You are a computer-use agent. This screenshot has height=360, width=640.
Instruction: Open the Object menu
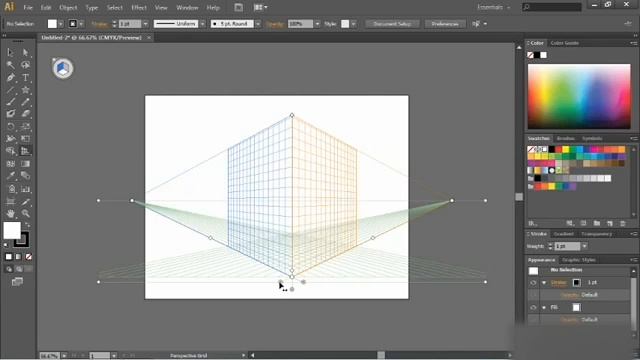(x=68, y=7)
